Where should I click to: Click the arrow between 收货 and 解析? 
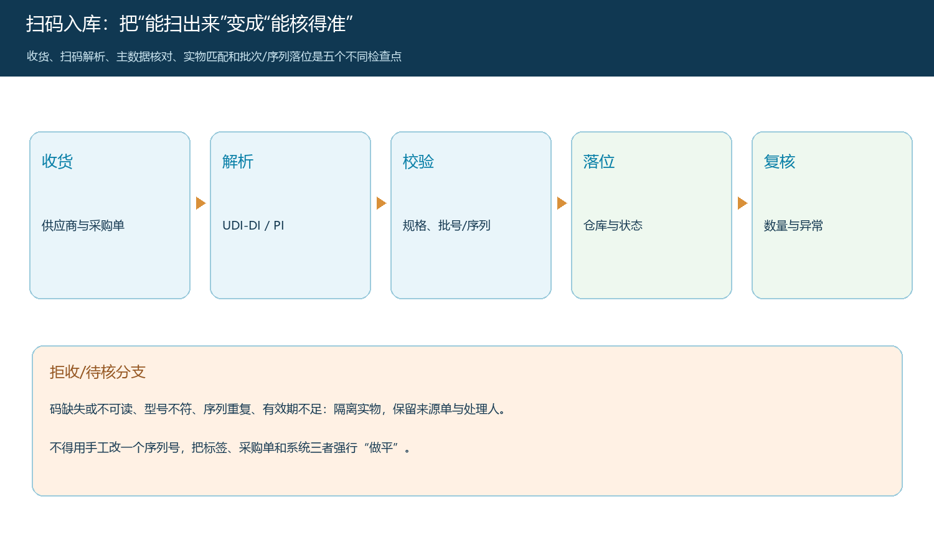point(200,203)
